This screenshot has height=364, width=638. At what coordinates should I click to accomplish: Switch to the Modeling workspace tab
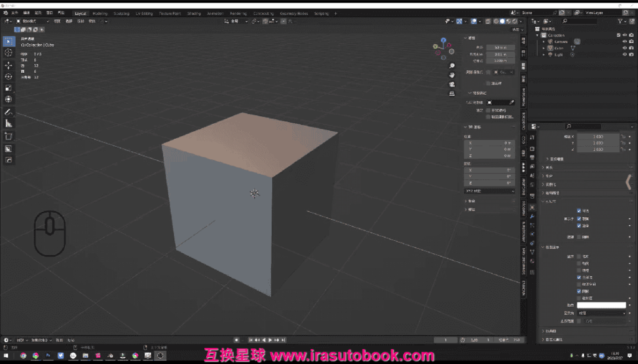pos(100,14)
